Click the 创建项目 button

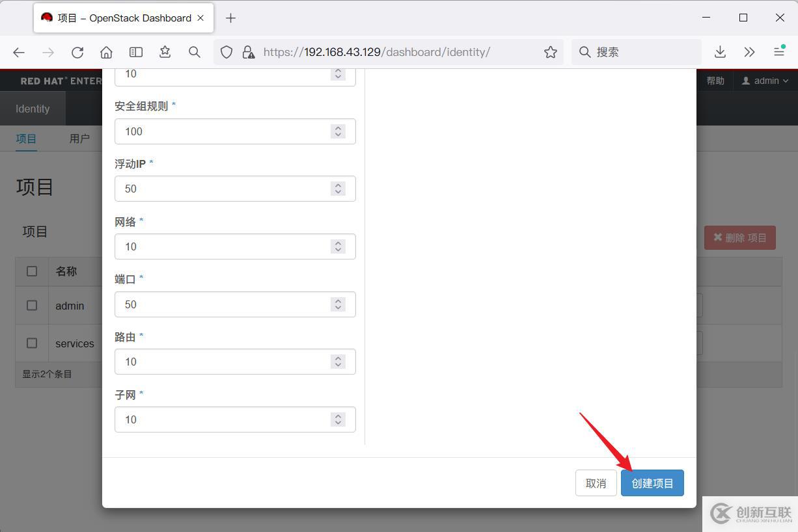click(652, 483)
